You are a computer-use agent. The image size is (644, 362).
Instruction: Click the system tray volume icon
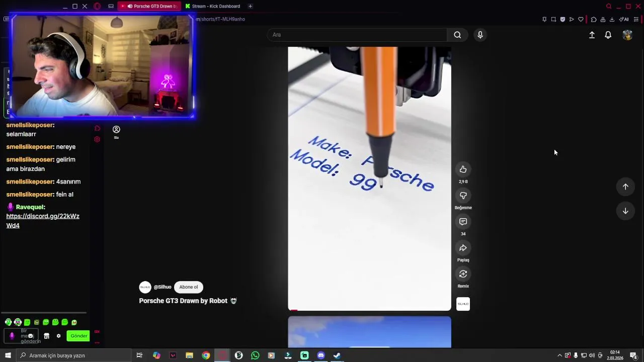click(592, 355)
